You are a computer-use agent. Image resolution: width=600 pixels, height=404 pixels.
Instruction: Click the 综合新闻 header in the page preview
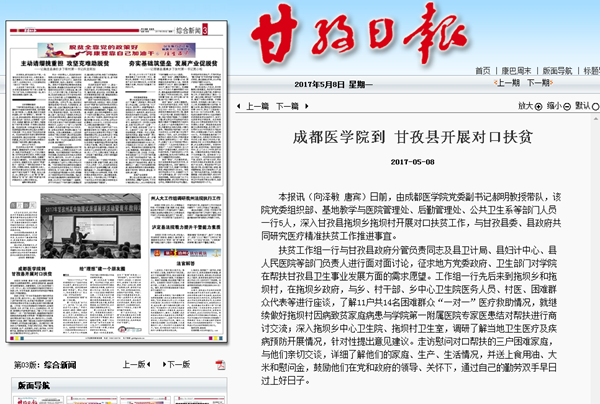coord(189,30)
